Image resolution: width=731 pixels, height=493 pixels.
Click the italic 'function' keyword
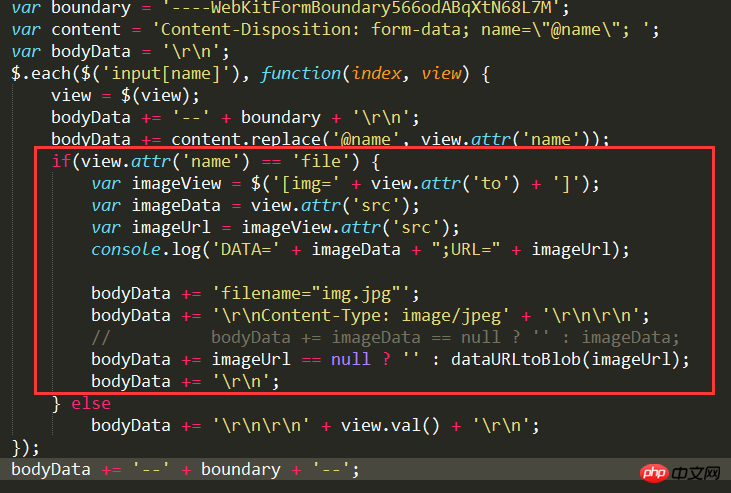(x=301, y=73)
